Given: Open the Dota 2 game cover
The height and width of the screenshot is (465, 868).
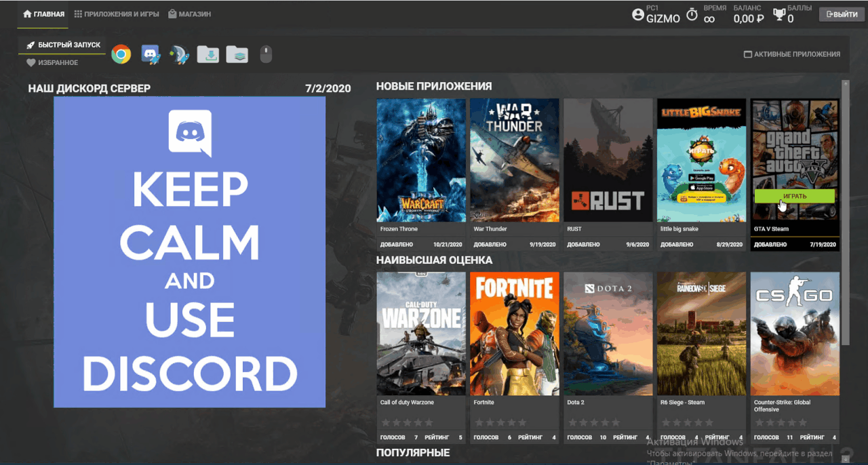Looking at the screenshot, I should 608,333.
